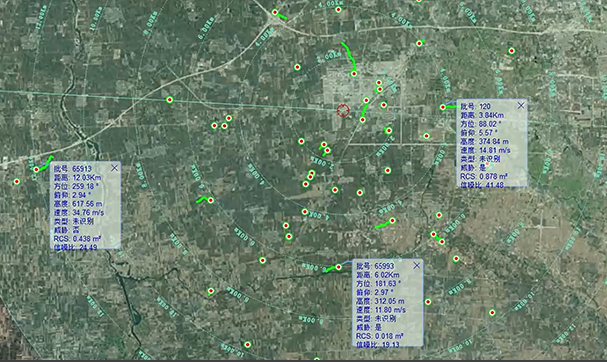Select target dot linked to batch 120 popup
607x362 pixels.
pos(443,107)
